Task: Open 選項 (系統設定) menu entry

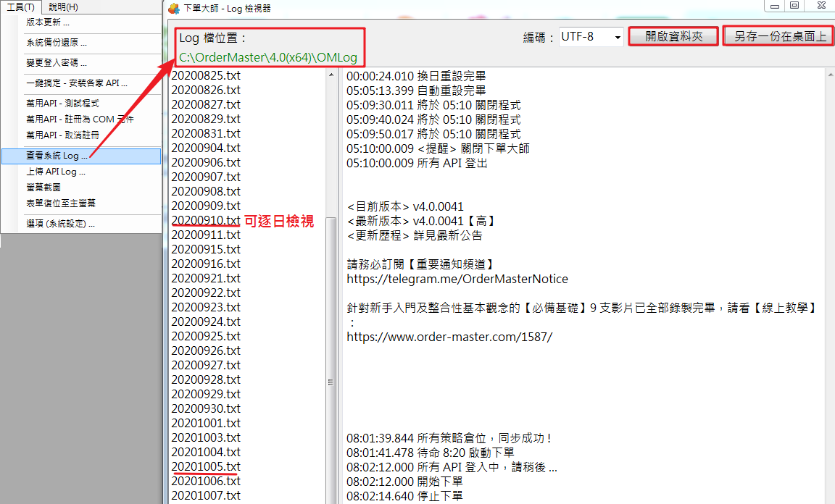Action: click(x=60, y=224)
